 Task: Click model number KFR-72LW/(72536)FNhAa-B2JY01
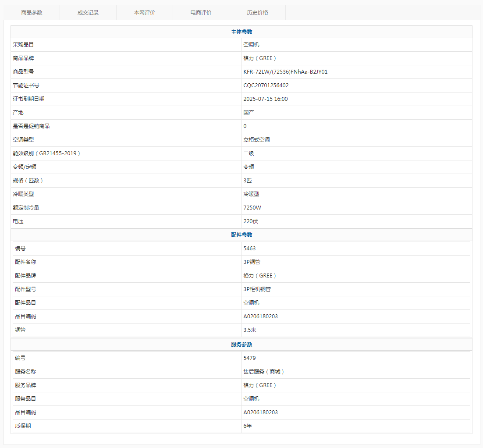click(285, 72)
